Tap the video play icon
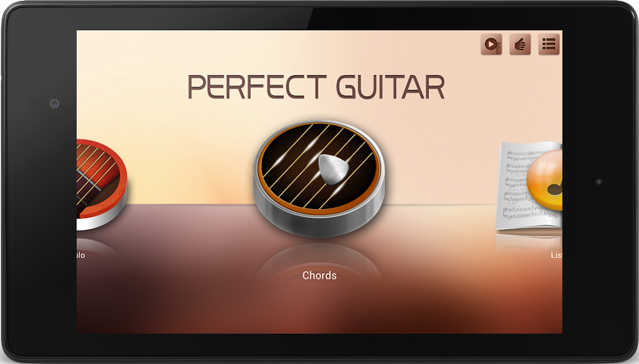Screen dimensions: 639x364 click(x=491, y=44)
